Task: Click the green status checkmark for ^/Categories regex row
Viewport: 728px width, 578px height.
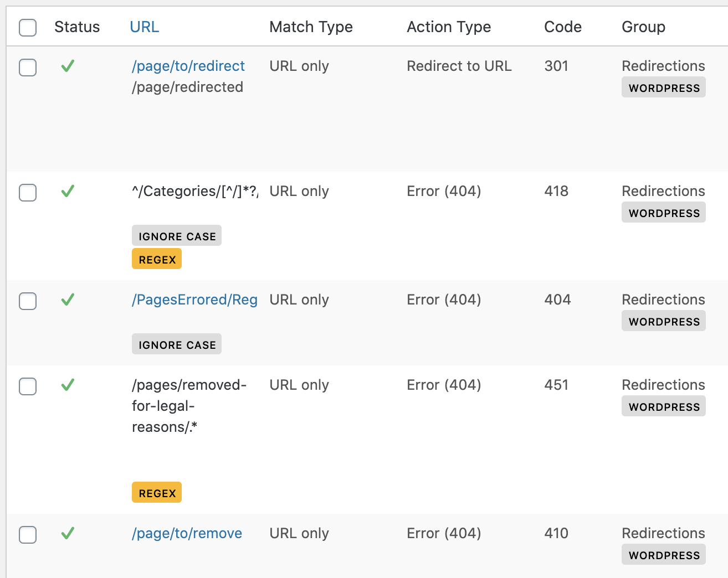Action: (68, 192)
